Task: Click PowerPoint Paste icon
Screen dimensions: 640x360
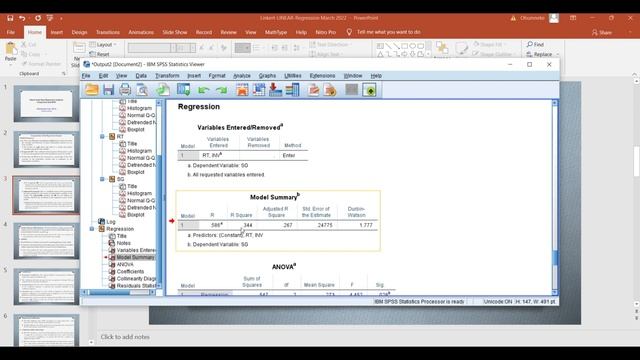Action: pyautogui.click(x=11, y=52)
